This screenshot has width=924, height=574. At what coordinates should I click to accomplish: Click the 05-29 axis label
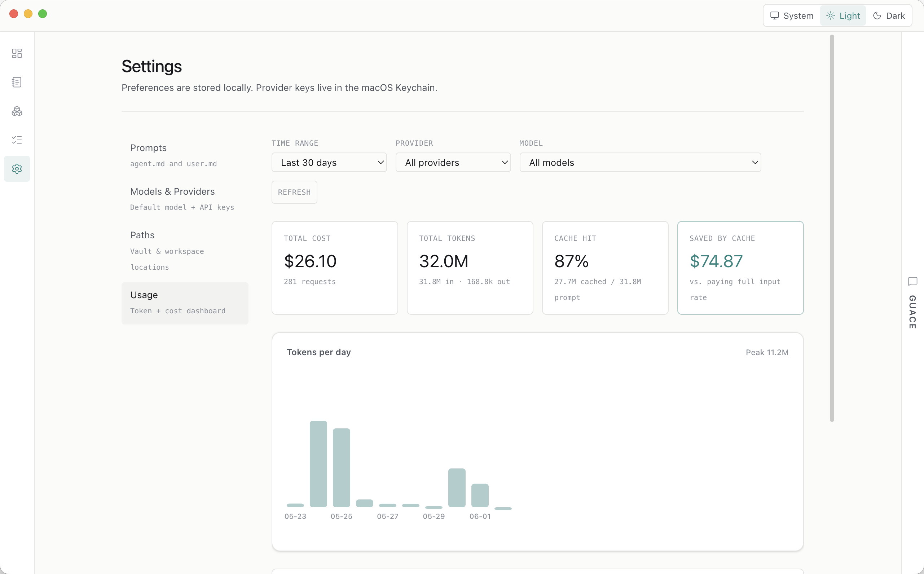(x=434, y=516)
